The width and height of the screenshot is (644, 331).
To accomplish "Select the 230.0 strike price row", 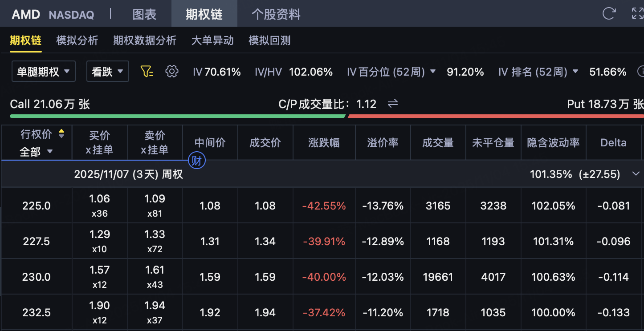I will 37,277.
